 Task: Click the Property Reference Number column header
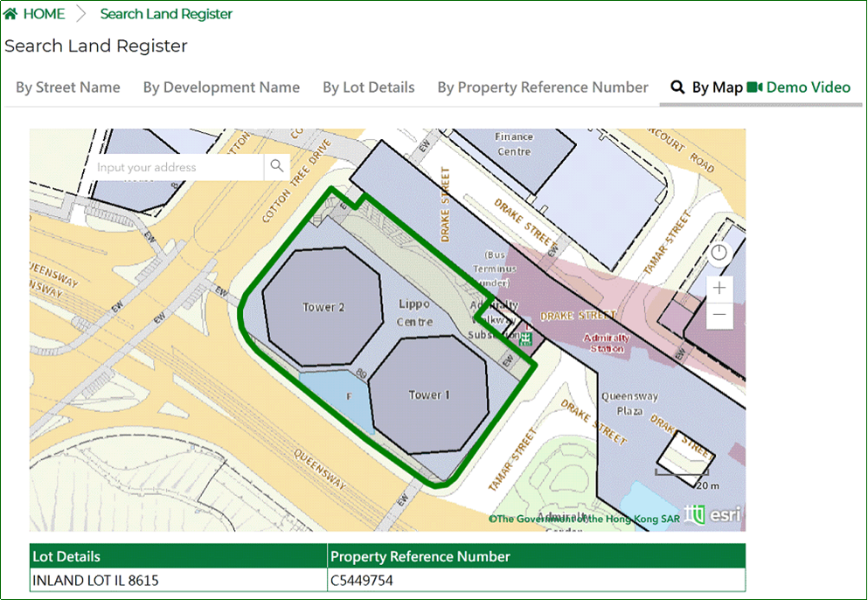537,556
